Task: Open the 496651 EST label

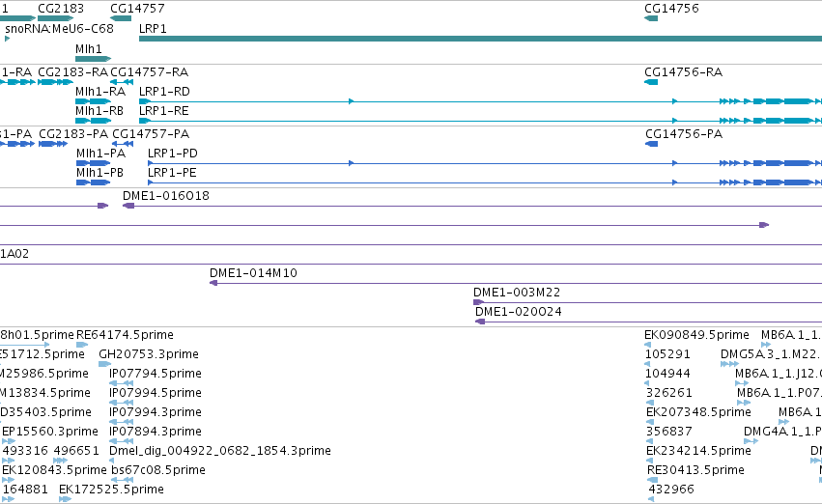Action: 76,451
